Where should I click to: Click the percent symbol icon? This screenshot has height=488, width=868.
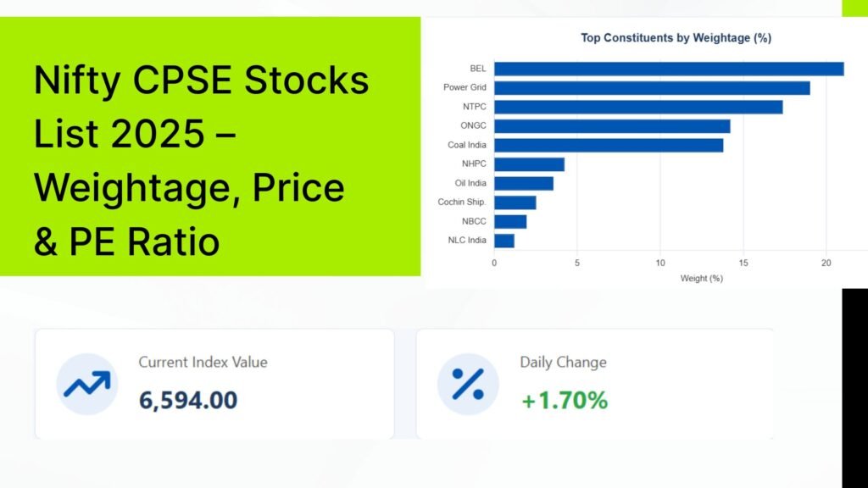click(x=468, y=384)
